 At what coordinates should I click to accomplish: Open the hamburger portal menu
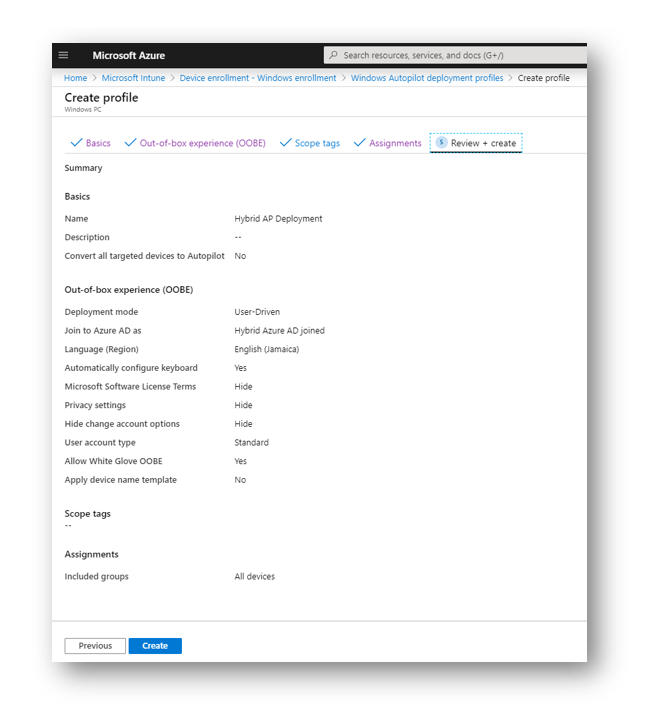63,55
